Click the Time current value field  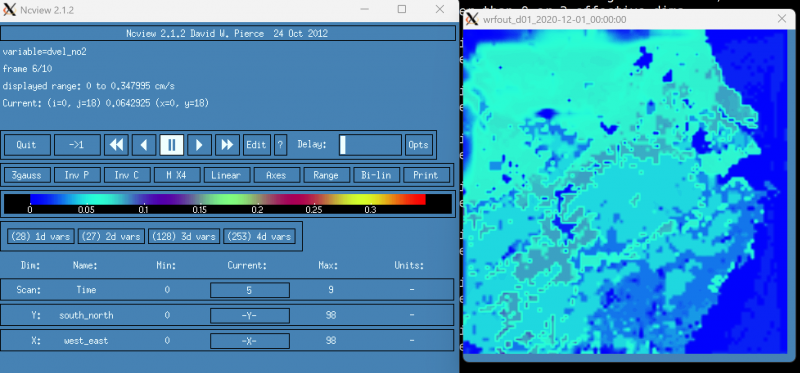coord(249,290)
